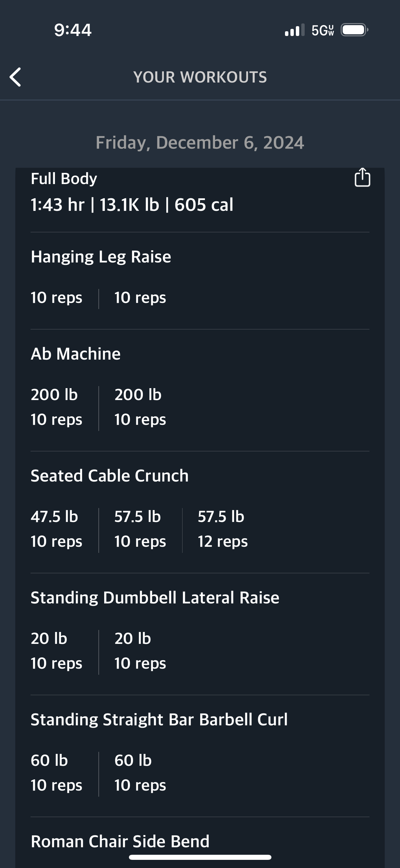Tap the share workout icon
This screenshot has height=868, width=400.
pyautogui.click(x=362, y=177)
